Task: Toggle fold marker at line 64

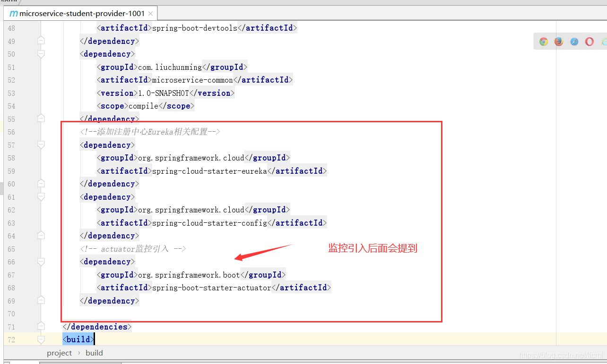Action: click(x=41, y=236)
